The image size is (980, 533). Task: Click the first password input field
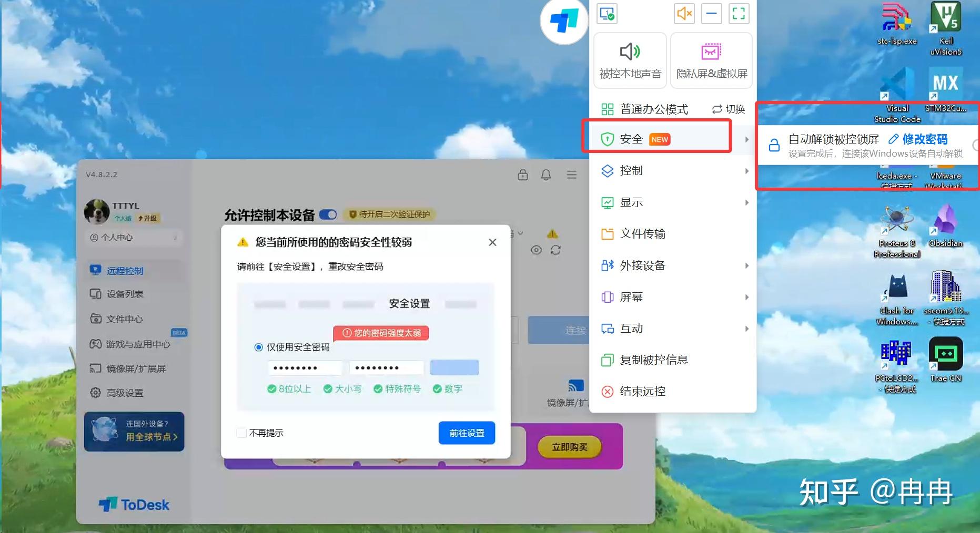305,367
